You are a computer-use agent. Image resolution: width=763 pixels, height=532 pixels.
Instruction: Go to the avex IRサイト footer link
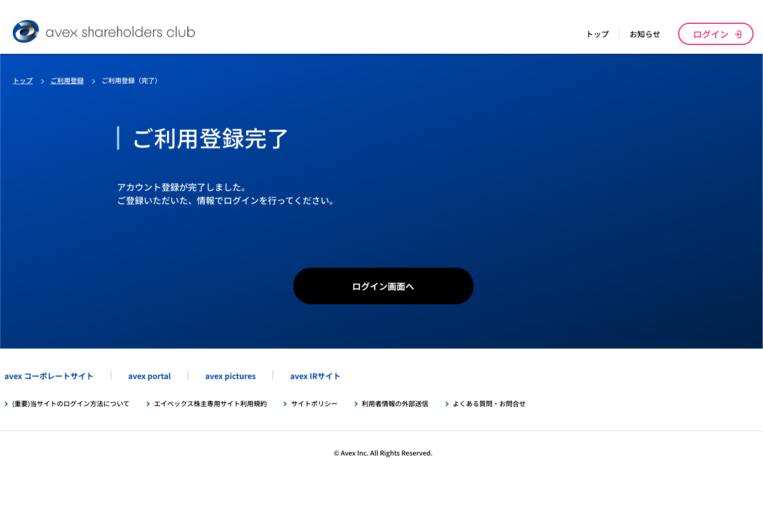tap(315, 376)
